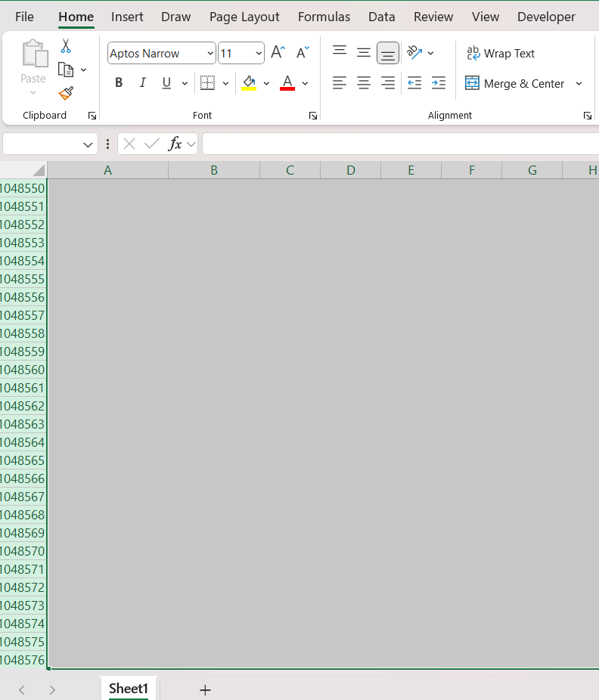Toggle Underline formatting
Image resolution: width=599 pixels, height=700 pixels.
(166, 82)
